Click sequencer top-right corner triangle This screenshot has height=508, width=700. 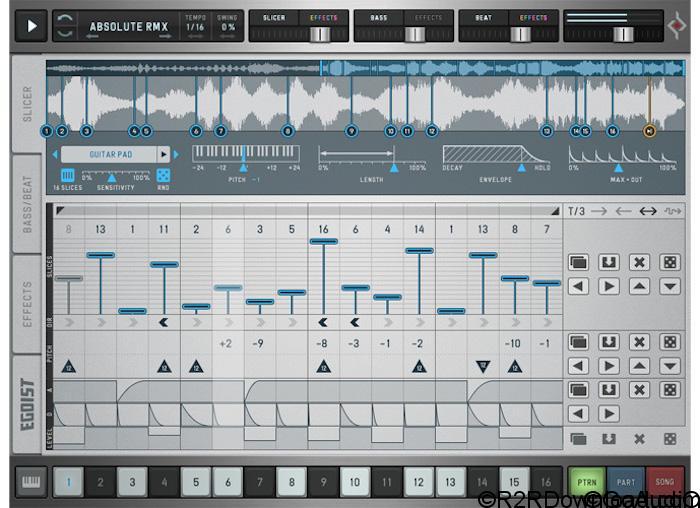pyautogui.click(x=555, y=211)
